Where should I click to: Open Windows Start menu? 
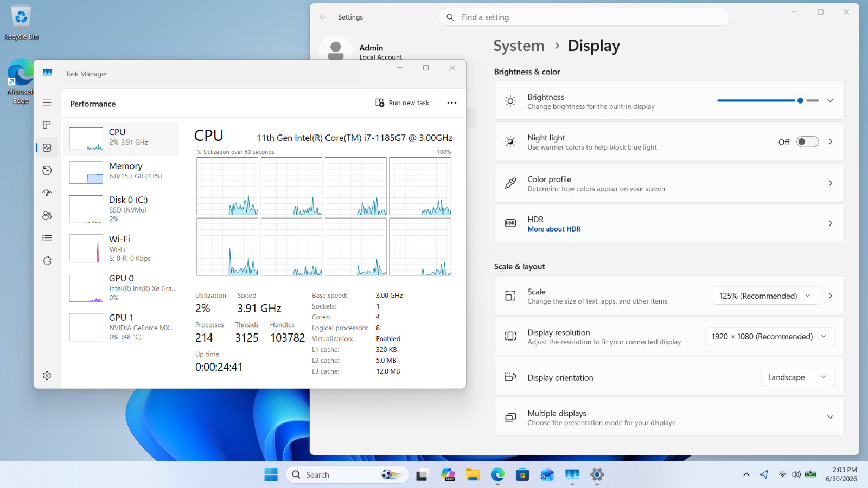[271, 474]
